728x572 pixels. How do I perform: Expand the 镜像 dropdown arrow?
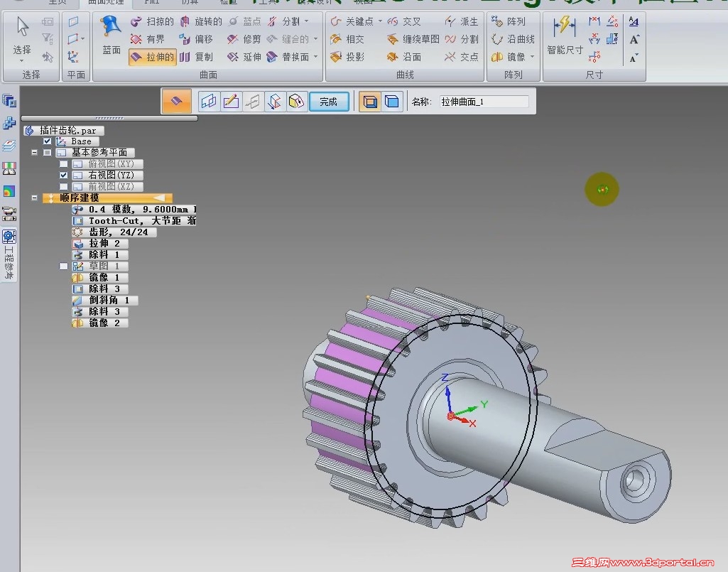click(x=533, y=57)
